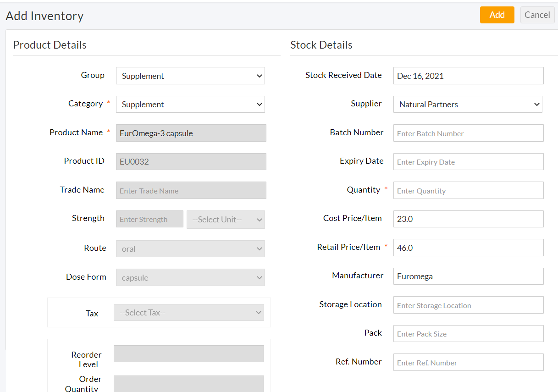558x392 pixels.
Task: Select the Retail Price/Item field showing 46.0
Action: pos(468,248)
